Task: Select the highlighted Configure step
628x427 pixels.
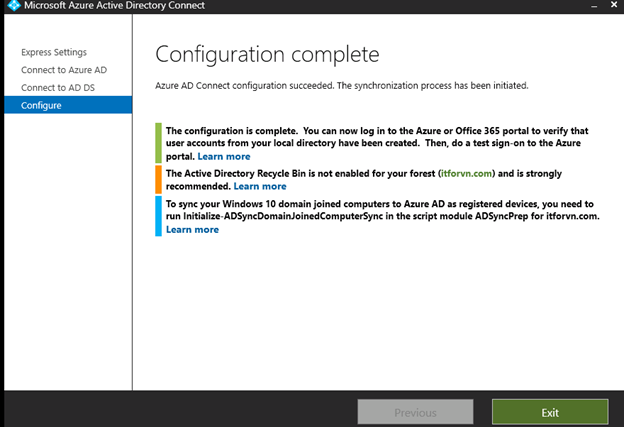Action: coord(42,105)
